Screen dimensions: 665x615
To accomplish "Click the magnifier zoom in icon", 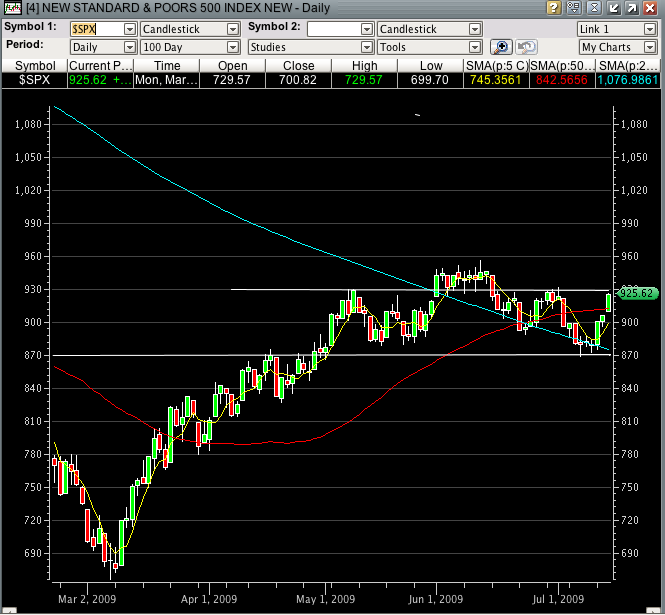I will (501, 47).
